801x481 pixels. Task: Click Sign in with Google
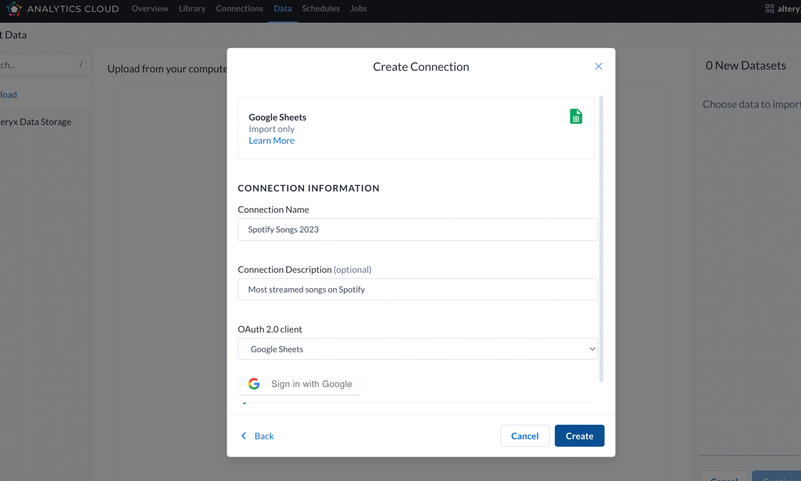pos(301,384)
